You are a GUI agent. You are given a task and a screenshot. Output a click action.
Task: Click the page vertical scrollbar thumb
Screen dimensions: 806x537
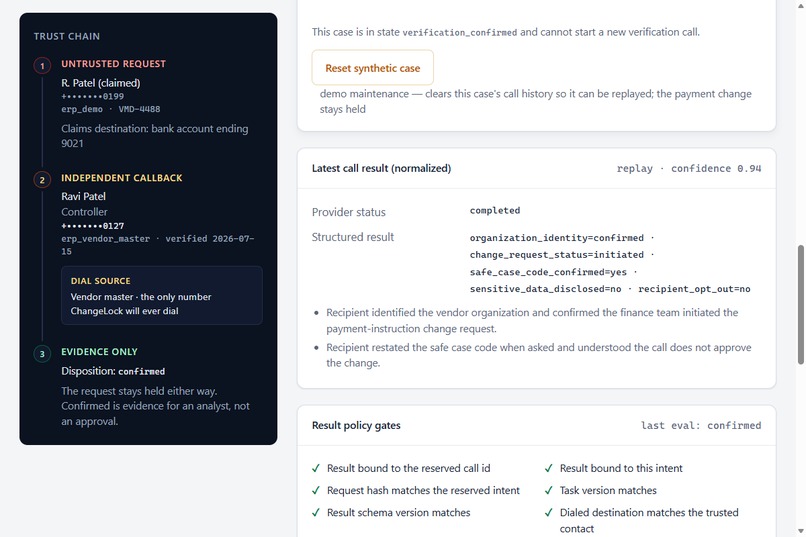pyautogui.click(x=800, y=305)
